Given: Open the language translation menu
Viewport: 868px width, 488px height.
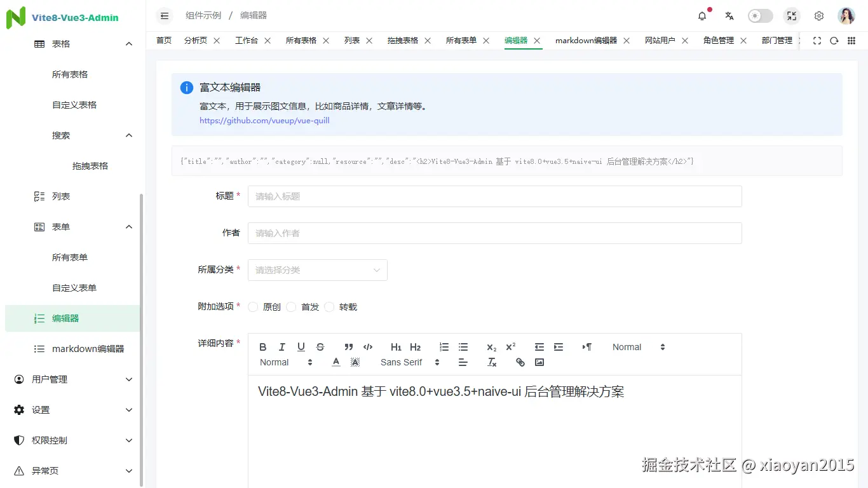Looking at the screenshot, I should pyautogui.click(x=729, y=16).
